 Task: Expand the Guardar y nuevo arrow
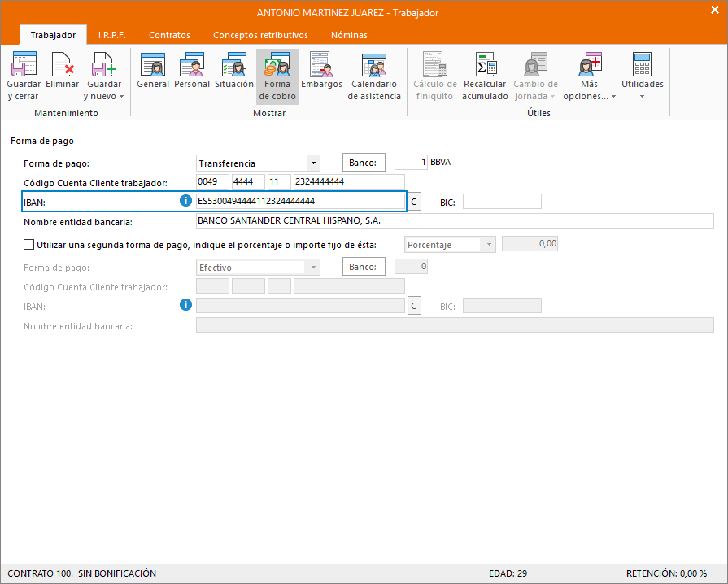click(122, 97)
